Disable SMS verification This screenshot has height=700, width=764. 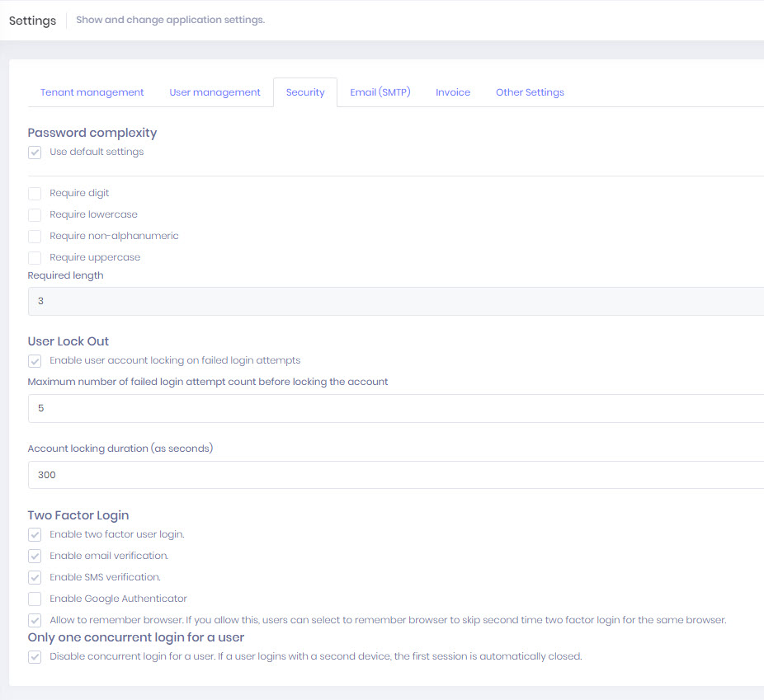(x=35, y=577)
